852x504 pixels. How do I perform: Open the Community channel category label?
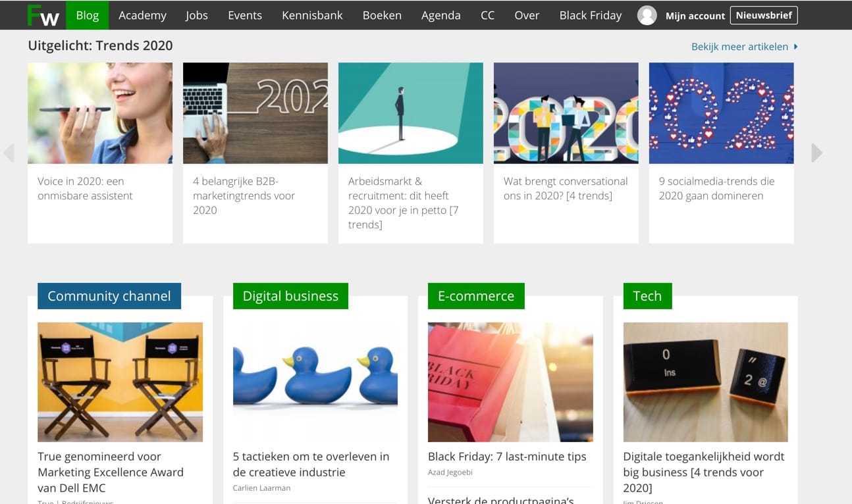(x=109, y=296)
